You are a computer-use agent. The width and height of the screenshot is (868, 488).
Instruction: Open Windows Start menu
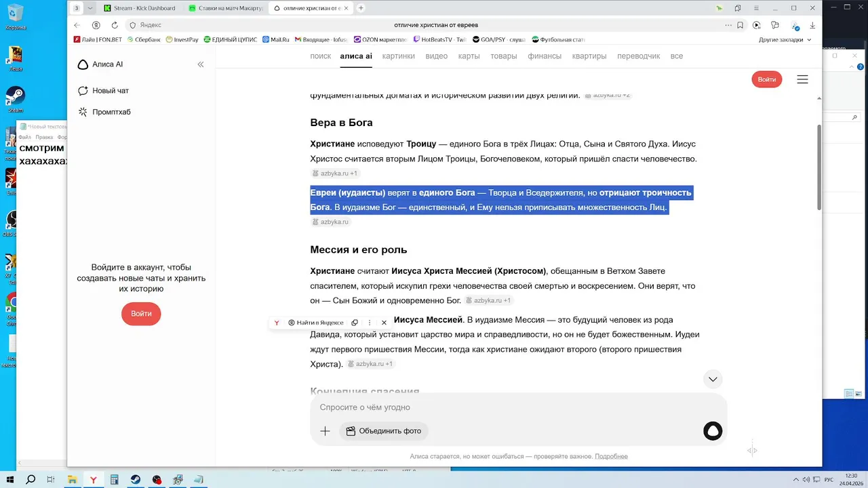tap(10, 480)
